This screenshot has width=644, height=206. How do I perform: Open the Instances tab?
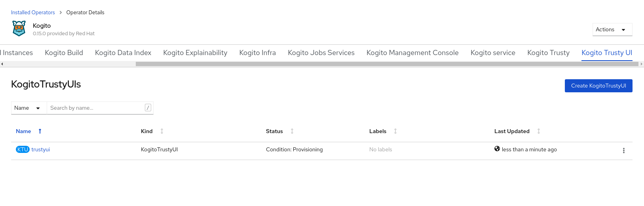(x=17, y=53)
